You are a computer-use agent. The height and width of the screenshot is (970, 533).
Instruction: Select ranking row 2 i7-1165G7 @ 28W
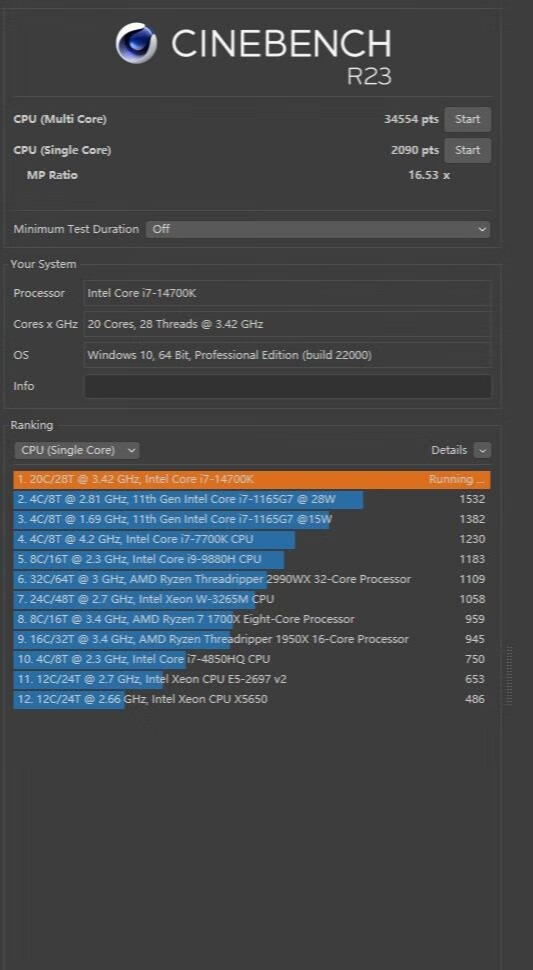tap(252, 499)
